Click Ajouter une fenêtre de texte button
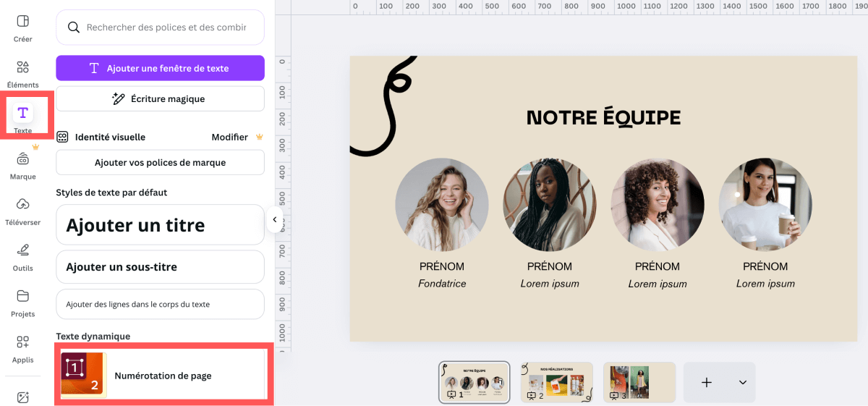This screenshot has height=406, width=868. pyautogui.click(x=160, y=68)
